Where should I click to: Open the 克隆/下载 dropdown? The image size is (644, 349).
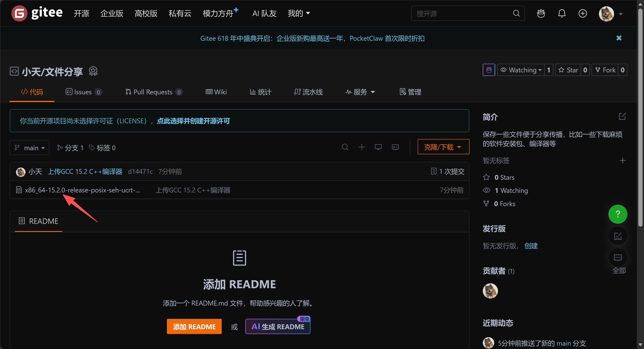(x=443, y=147)
